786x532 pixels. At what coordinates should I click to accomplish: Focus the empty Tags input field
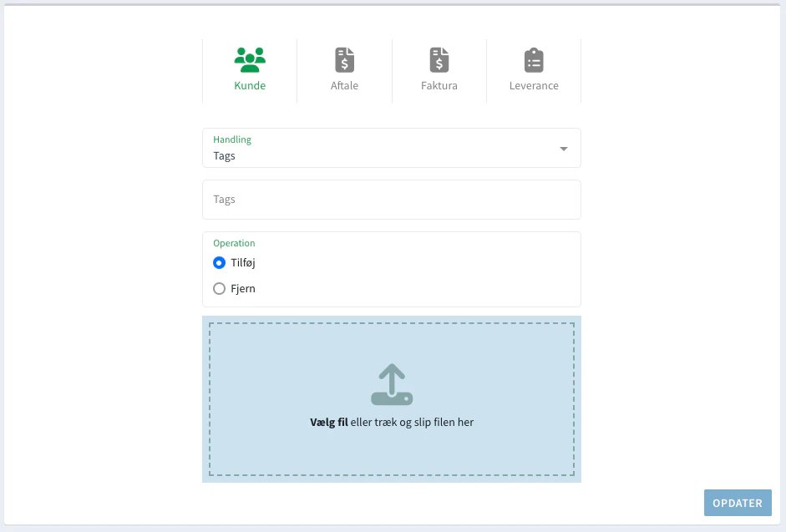click(x=391, y=200)
